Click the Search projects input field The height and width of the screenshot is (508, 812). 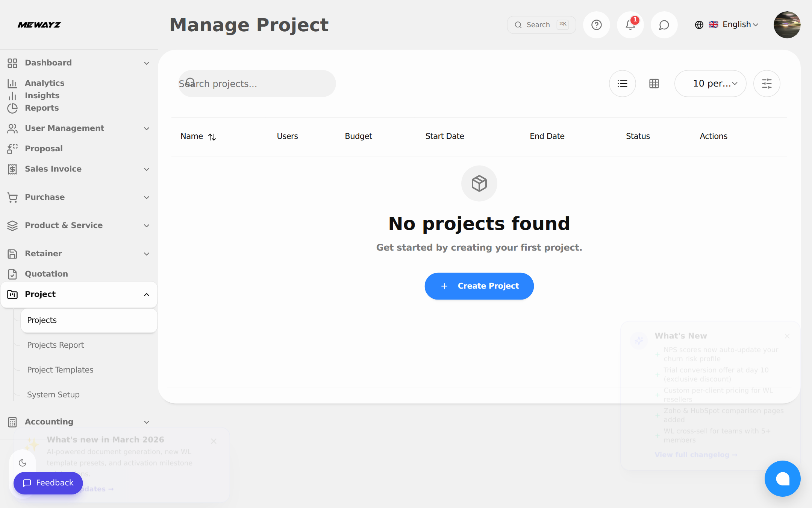(257, 83)
